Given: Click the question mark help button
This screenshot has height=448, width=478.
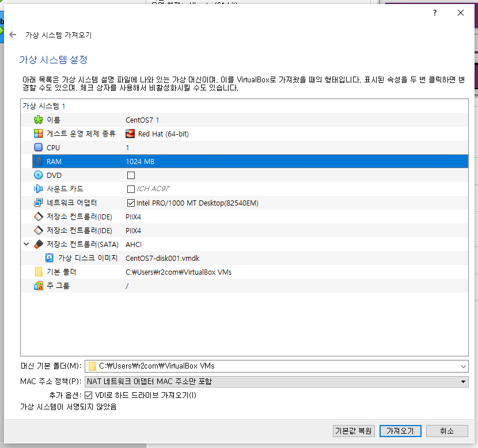Looking at the screenshot, I should pos(435,13).
